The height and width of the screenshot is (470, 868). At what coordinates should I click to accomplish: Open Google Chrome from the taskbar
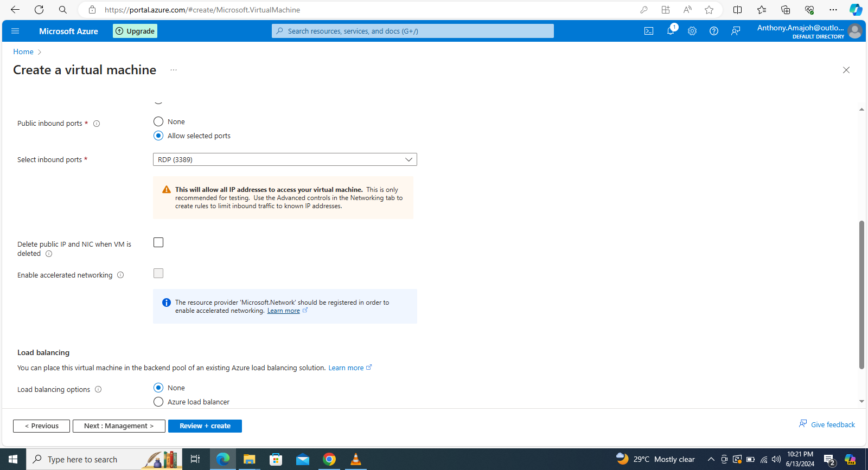329,459
